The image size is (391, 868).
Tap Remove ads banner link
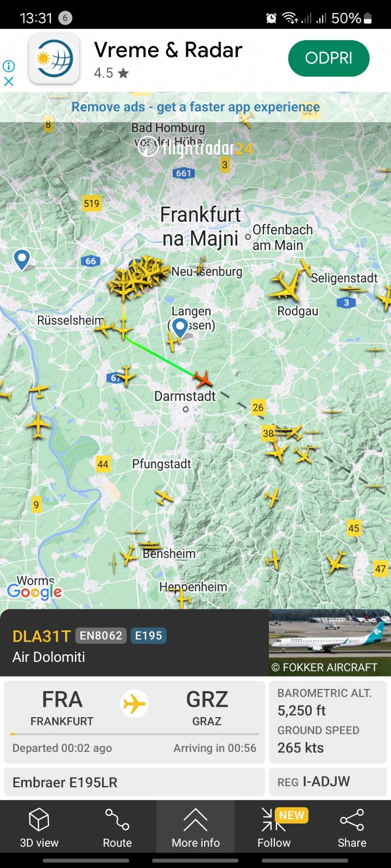pyautogui.click(x=195, y=107)
